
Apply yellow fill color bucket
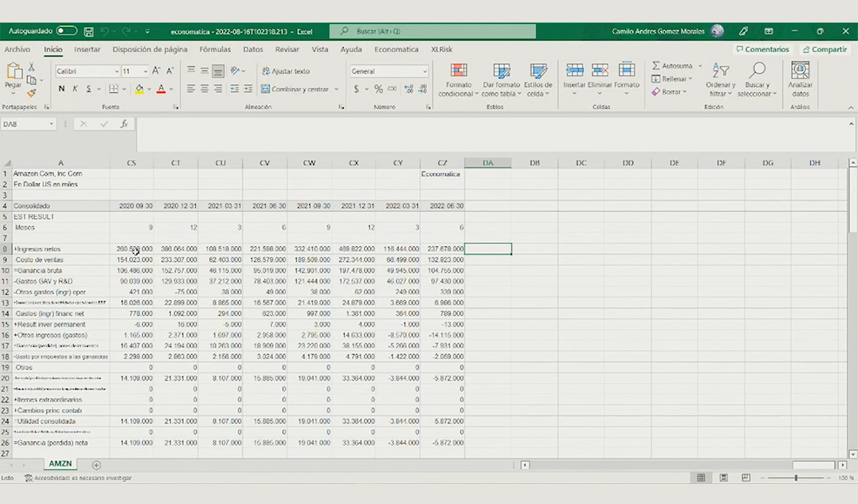pos(139,89)
